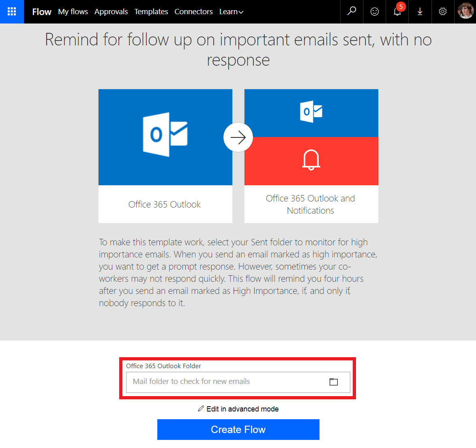This screenshot has height=448, width=476.
Task: Click the search magnifier icon
Action: (x=352, y=11)
